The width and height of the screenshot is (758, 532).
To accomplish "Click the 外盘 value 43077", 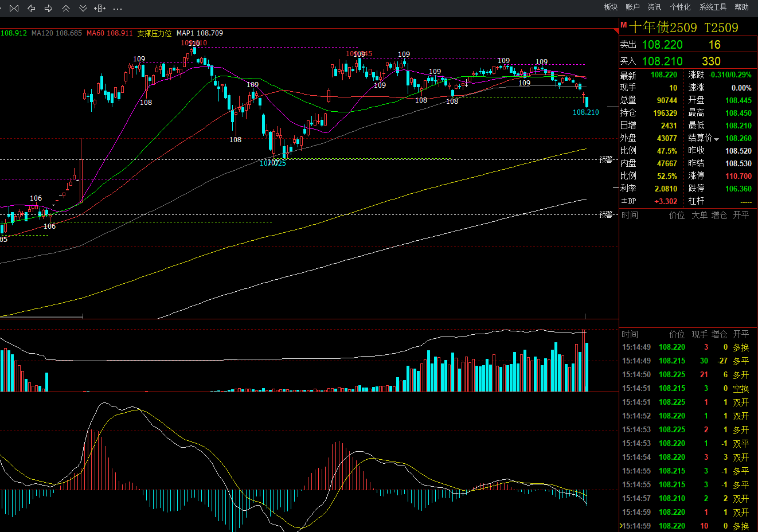I will pos(667,138).
